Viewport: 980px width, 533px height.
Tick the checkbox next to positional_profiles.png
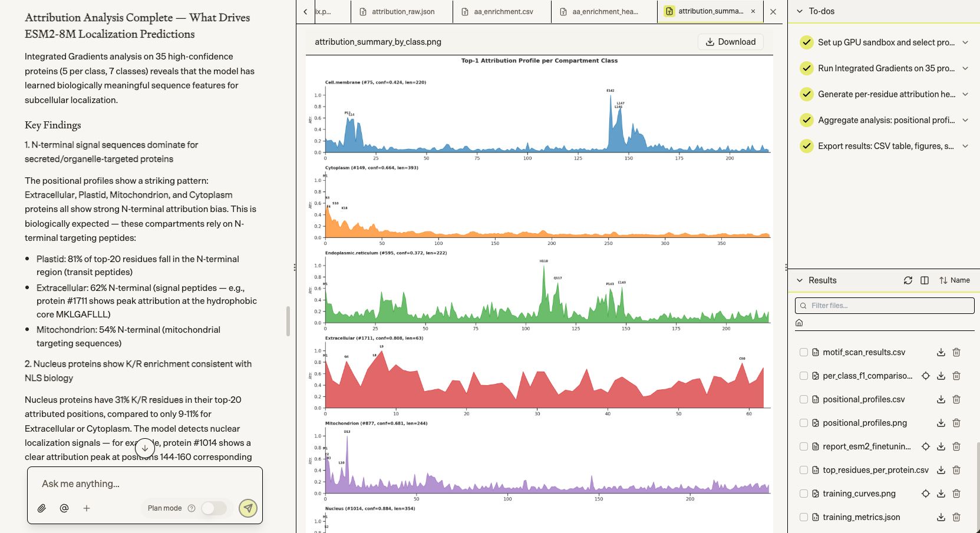(804, 423)
